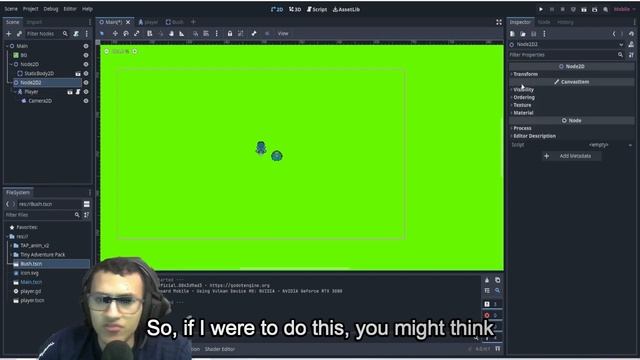Toggle FileSystem split view mode icon
This screenshot has height=360, width=640.
87,204
